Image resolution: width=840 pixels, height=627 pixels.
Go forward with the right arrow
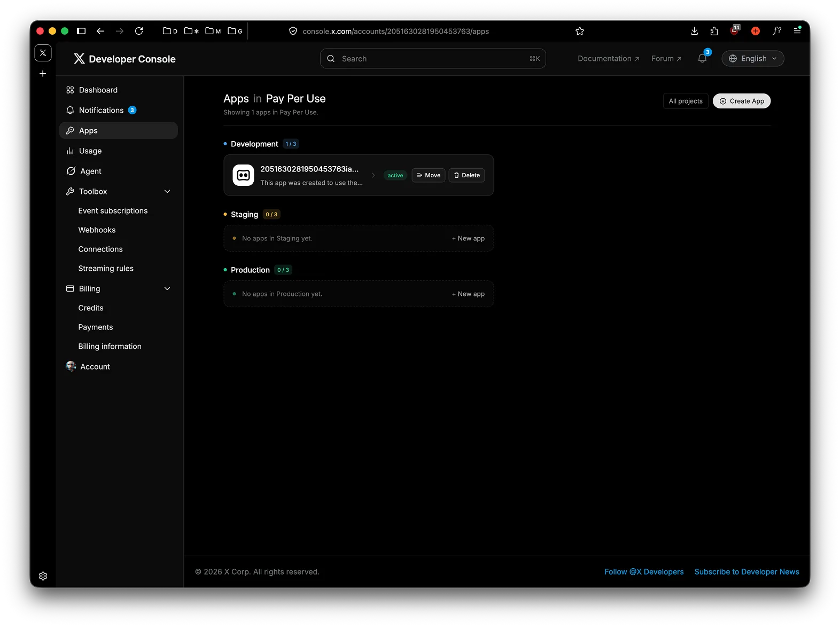120,31
